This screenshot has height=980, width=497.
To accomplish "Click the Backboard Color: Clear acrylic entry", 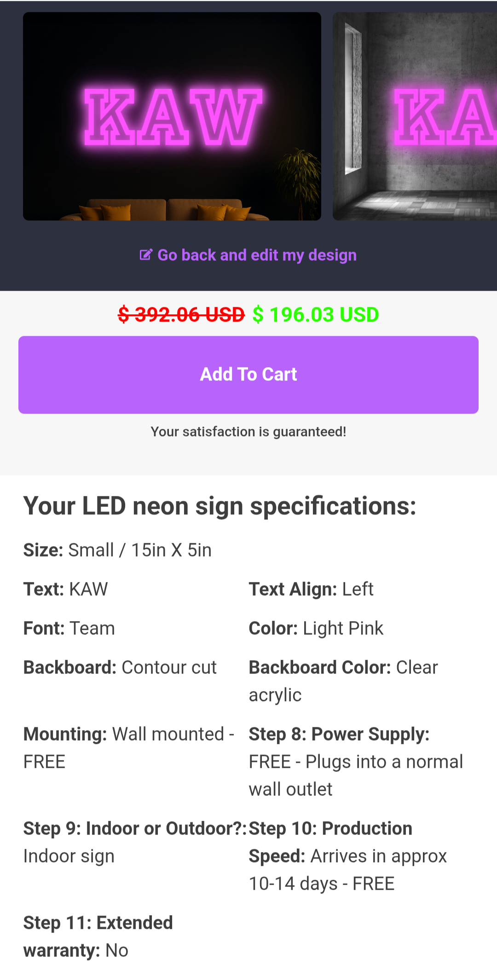I will (x=343, y=681).
